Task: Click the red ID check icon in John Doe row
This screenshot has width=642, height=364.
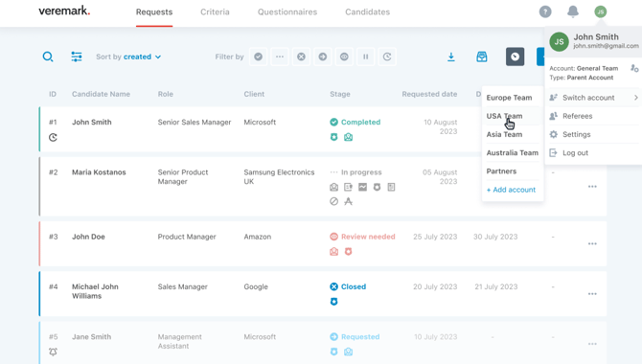Action: pyautogui.click(x=334, y=251)
